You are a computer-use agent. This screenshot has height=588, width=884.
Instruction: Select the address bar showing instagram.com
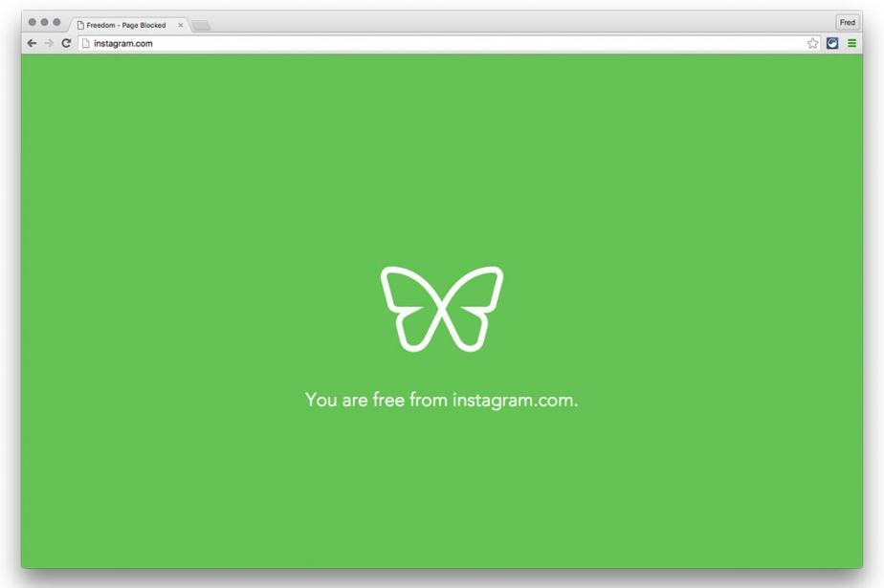coord(450,43)
